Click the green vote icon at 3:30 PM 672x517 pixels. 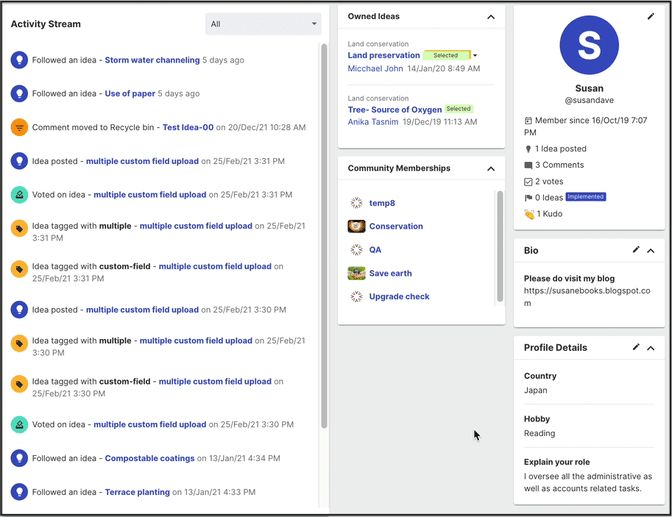pyautogui.click(x=19, y=424)
